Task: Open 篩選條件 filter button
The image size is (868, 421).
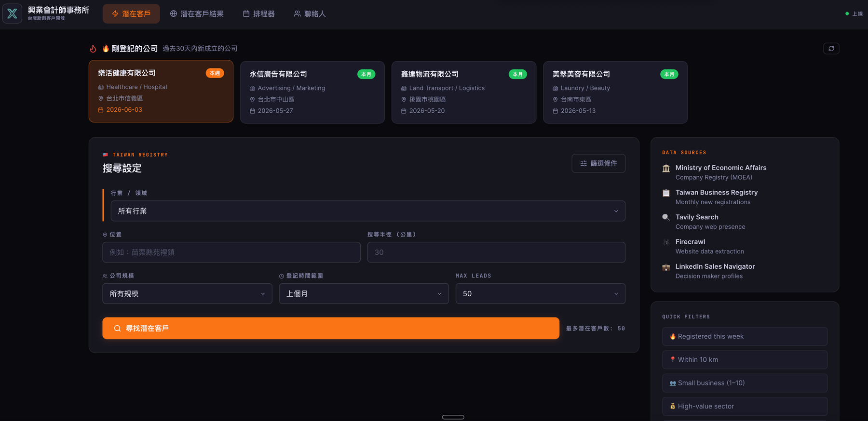Action: pyautogui.click(x=598, y=163)
